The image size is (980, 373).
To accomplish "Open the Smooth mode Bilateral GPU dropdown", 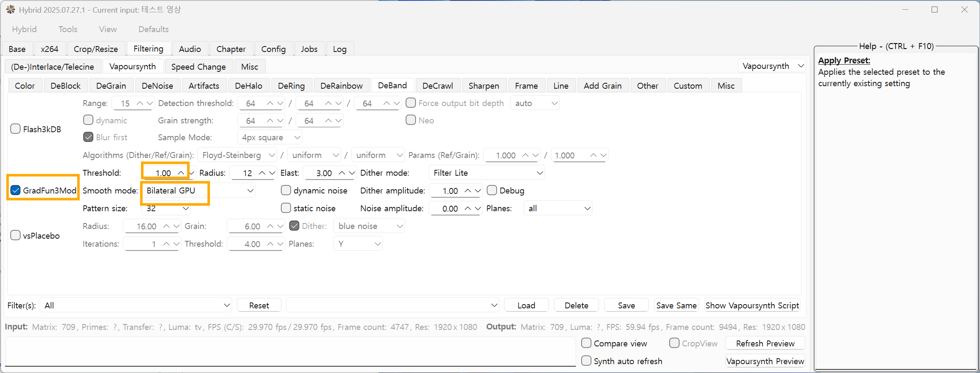I will (x=199, y=191).
